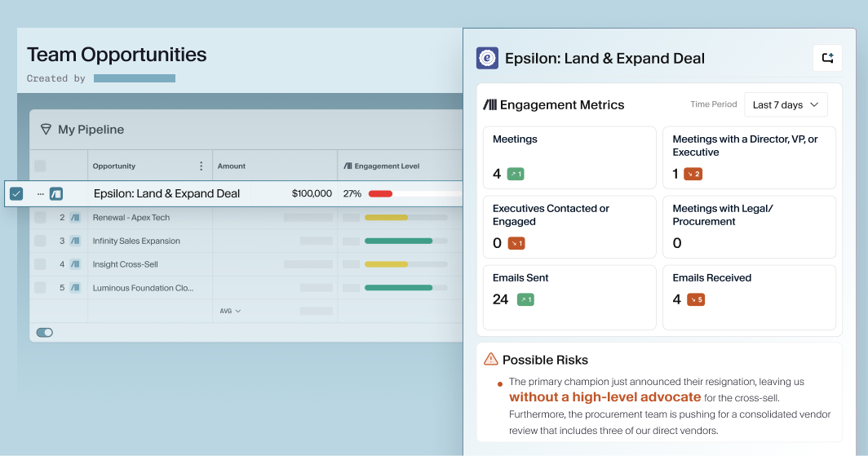Image resolution: width=868 pixels, height=456 pixels.
Task: Expand the AVG aggregation dropdown
Action: (x=230, y=311)
